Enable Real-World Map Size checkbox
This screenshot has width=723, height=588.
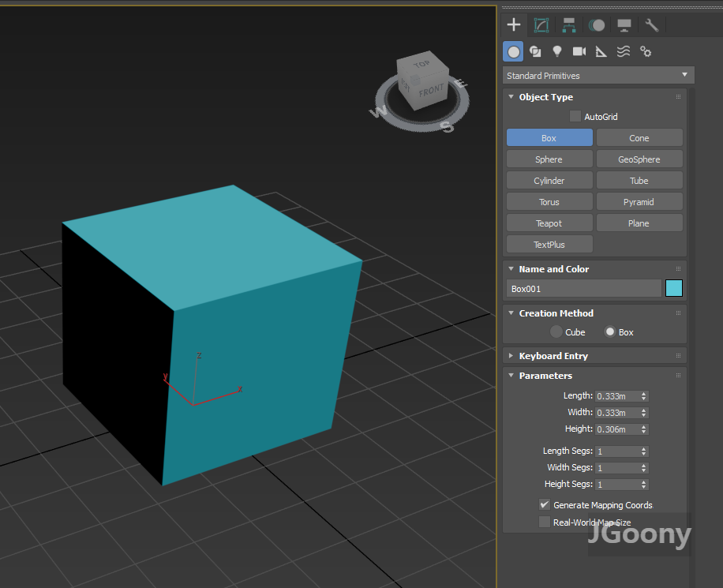pyautogui.click(x=545, y=522)
